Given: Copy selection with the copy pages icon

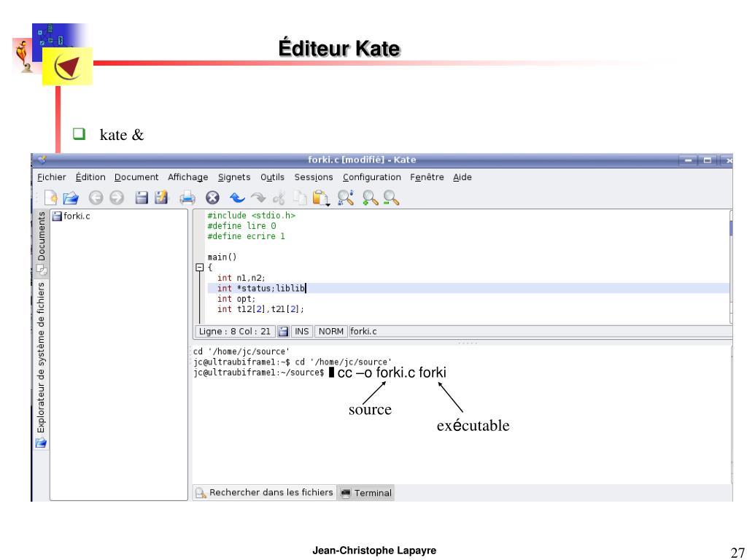Looking at the screenshot, I should pyautogui.click(x=300, y=198).
